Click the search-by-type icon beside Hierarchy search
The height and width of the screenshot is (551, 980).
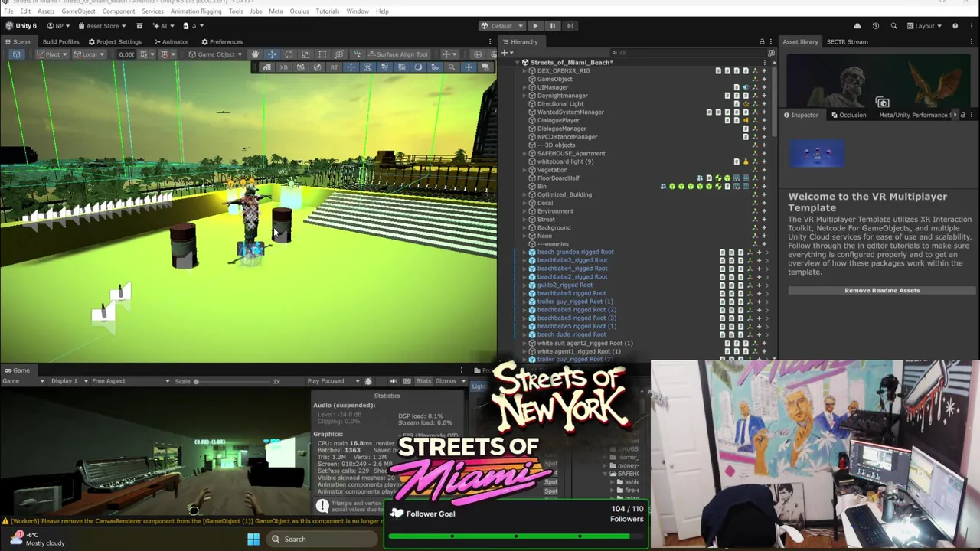point(771,53)
